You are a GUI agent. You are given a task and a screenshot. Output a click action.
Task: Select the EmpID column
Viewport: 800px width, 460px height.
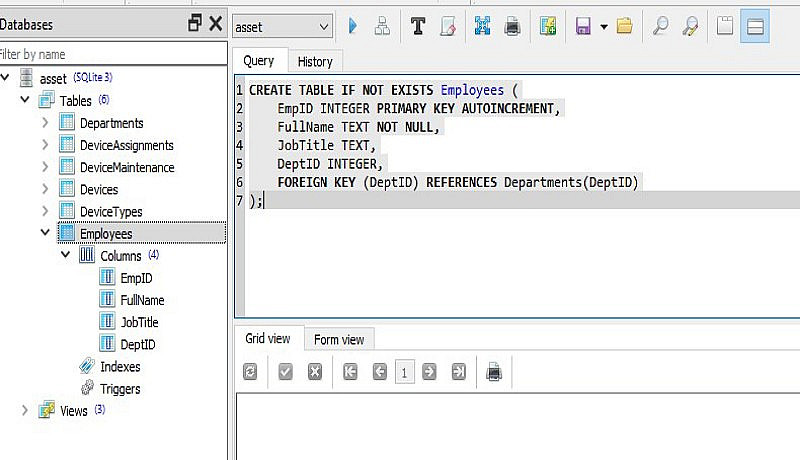pos(136,278)
